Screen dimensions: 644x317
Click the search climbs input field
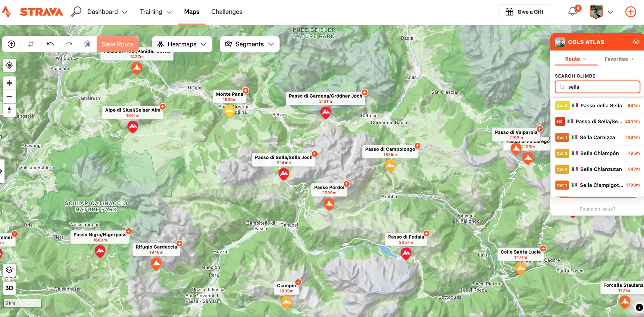click(x=597, y=87)
